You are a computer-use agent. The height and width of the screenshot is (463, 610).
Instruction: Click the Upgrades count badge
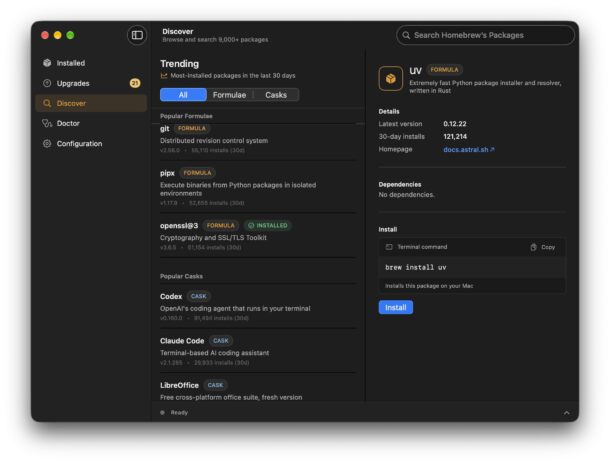coord(135,83)
